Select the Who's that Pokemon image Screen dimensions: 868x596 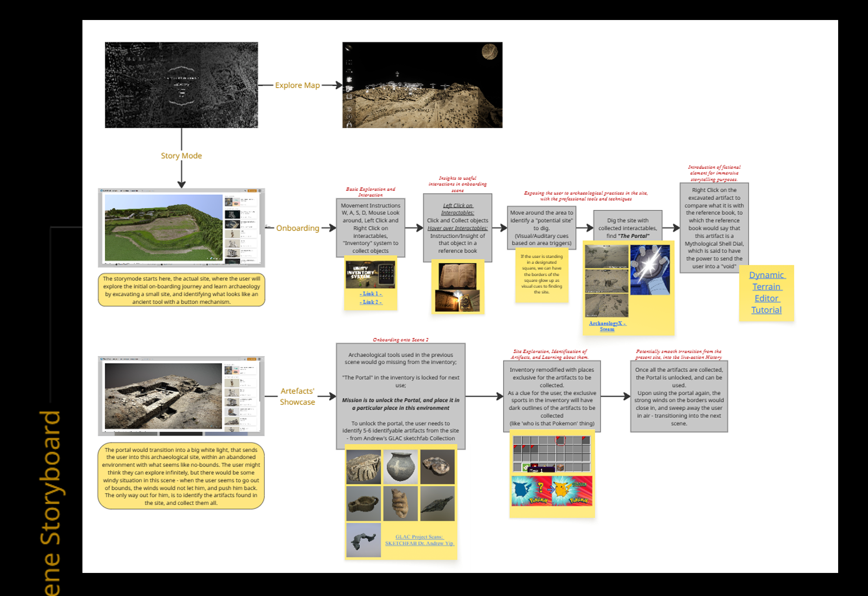coord(552,491)
